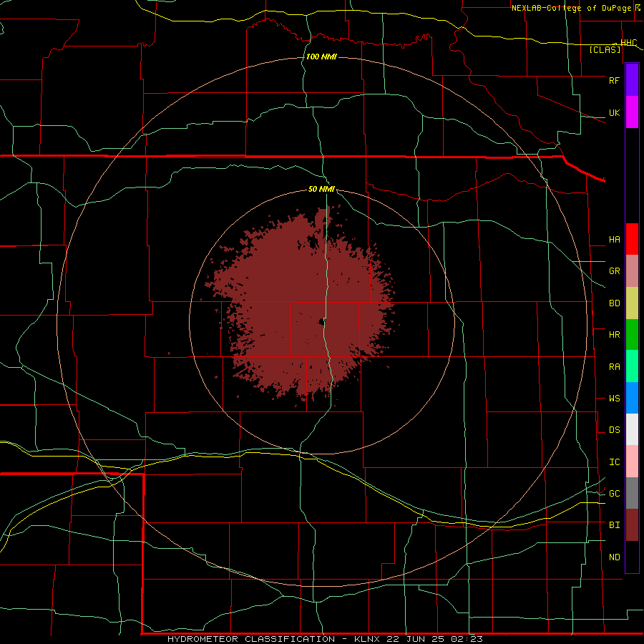Click the 'GC' legend label
The image size is (644, 644).
coord(614,494)
